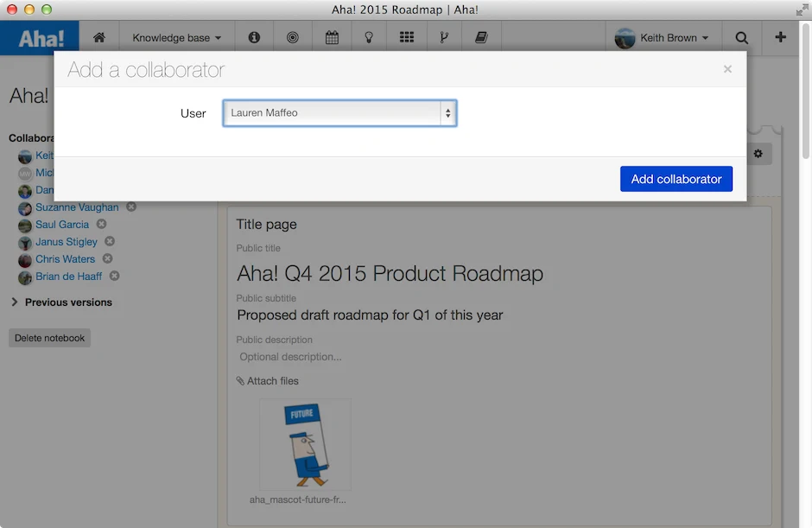Open the Keith Brown account menu
This screenshot has height=528, width=812.
click(662, 38)
